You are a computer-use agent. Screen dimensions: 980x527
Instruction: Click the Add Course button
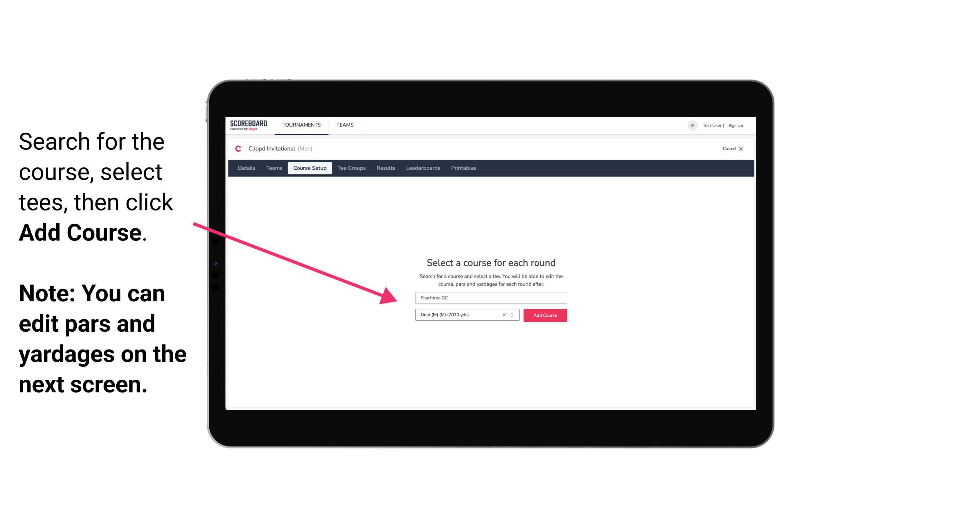[x=545, y=315]
